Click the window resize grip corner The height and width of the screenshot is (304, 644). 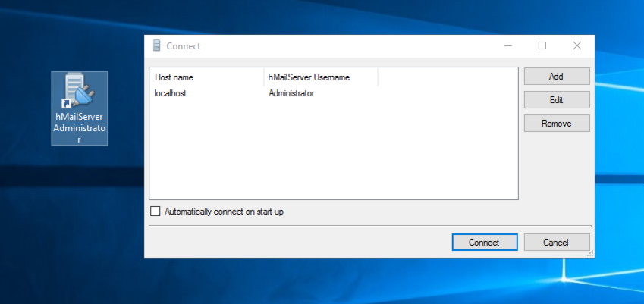tap(591, 254)
